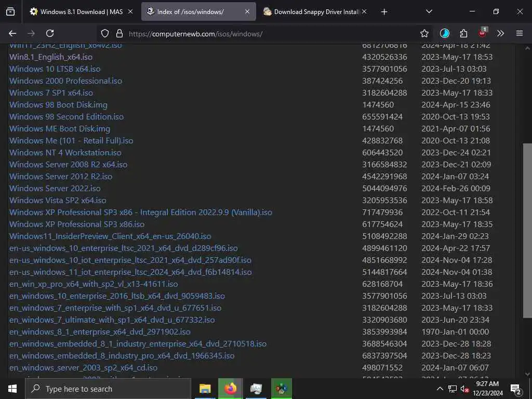Open the network status tray icon
Image resolution: width=532 pixels, height=399 pixels.
(453, 389)
